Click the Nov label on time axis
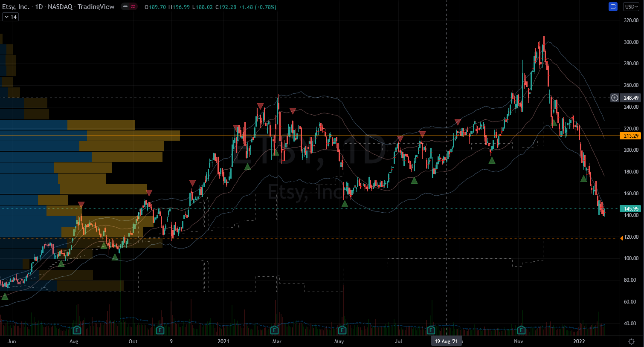Screen dimensions: 644x347 pyautogui.click(x=519, y=341)
